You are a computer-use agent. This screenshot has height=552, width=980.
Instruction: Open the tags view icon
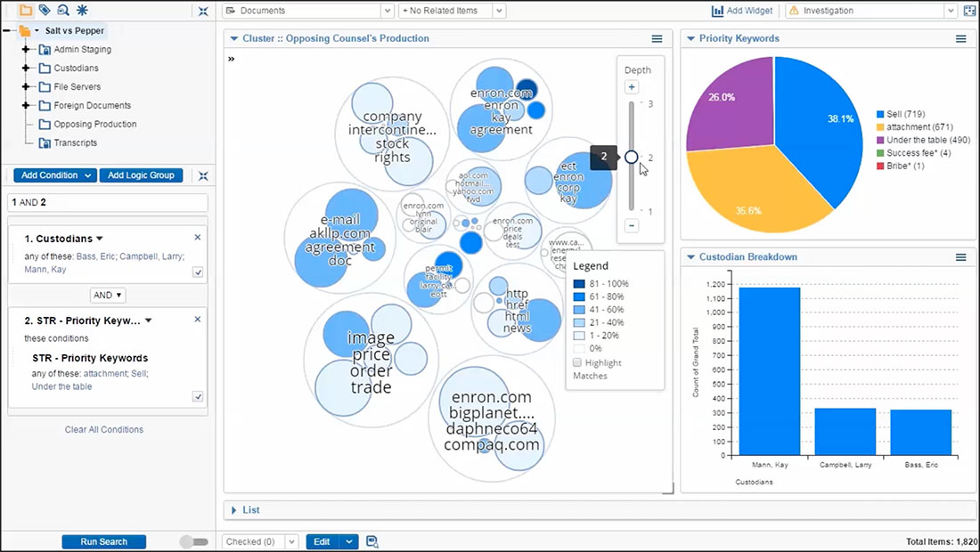pos(45,11)
